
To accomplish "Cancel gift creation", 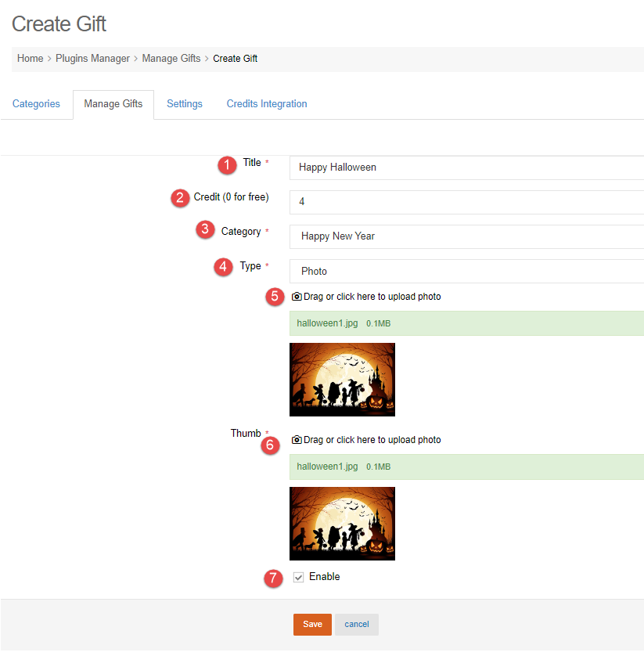I will click(x=357, y=625).
